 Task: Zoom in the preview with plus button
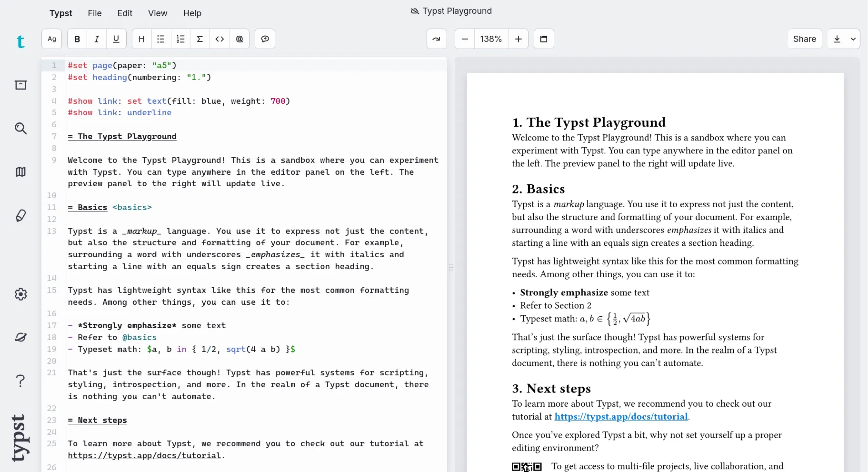coord(519,39)
